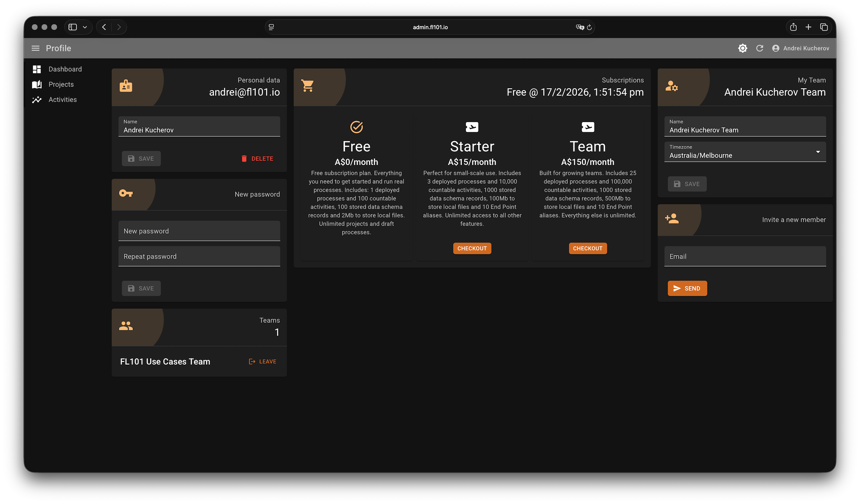Open Safari sidebar chevron dropdown
The height and width of the screenshot is (504, 860).
pos(85,27)
